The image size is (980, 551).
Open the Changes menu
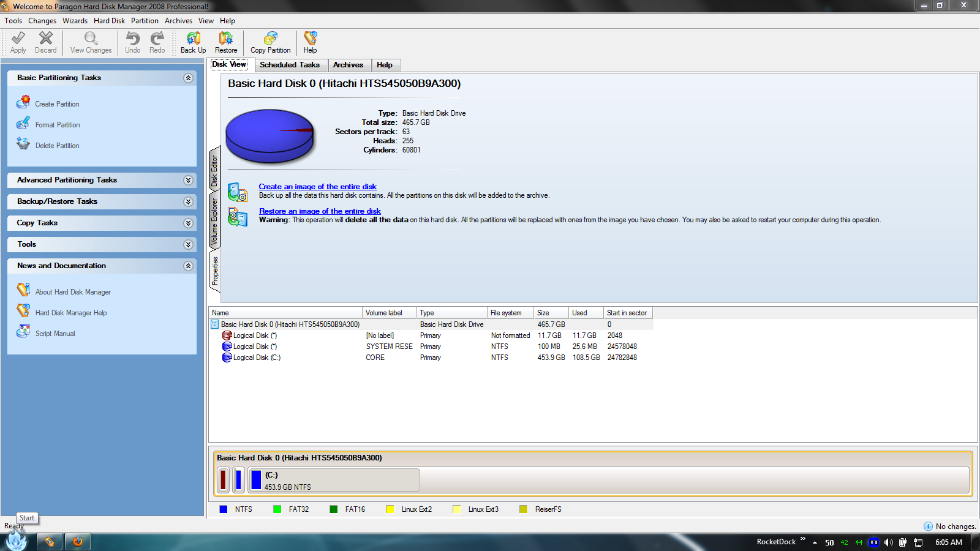point(42,21)
